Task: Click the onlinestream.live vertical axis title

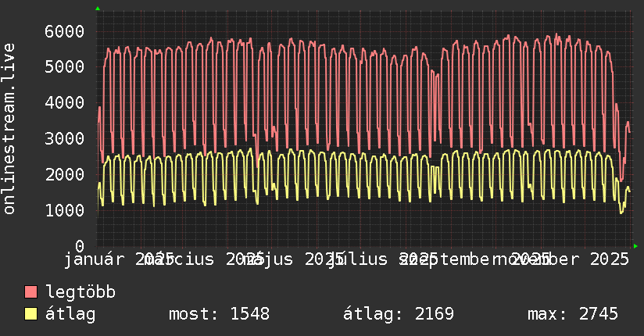Action: [9, 129]
